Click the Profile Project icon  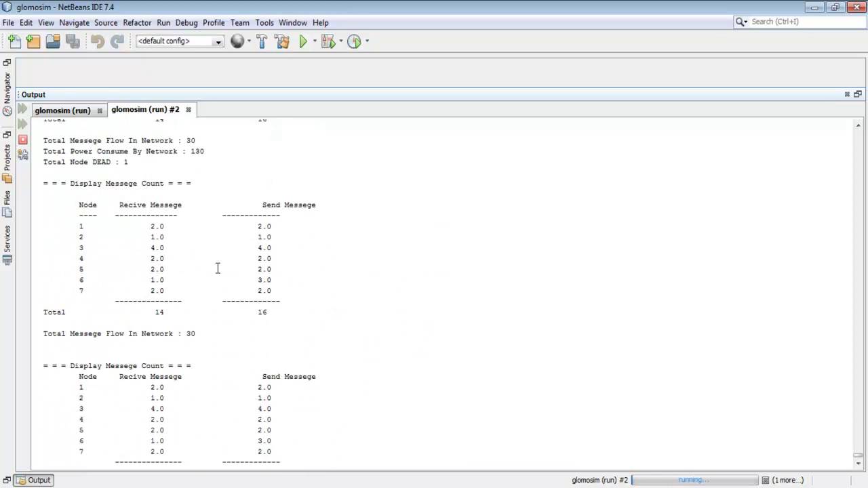tap(354, 41)
